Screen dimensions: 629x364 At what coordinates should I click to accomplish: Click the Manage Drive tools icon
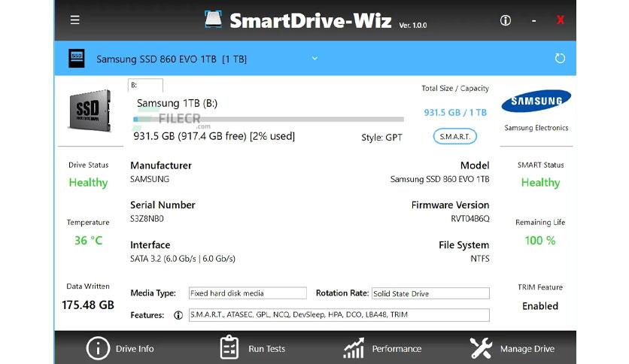481,347
